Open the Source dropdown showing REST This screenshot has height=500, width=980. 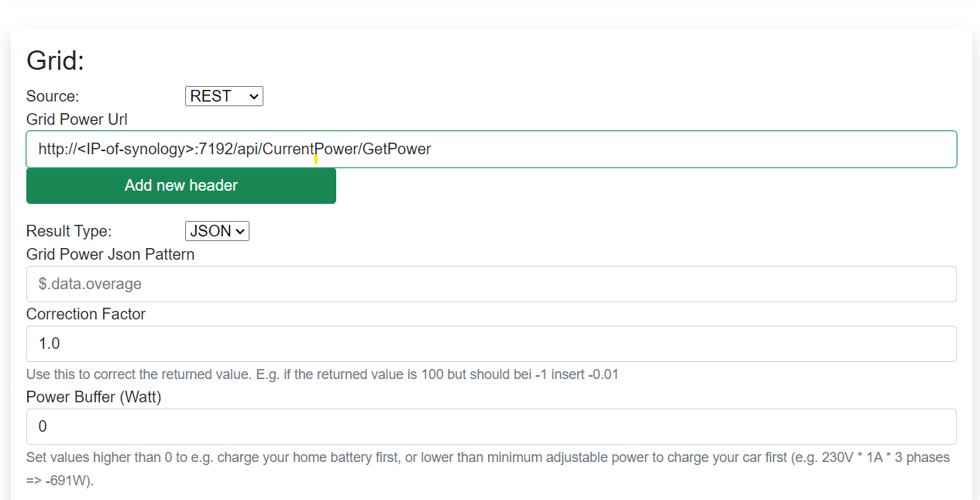[224, 95]
